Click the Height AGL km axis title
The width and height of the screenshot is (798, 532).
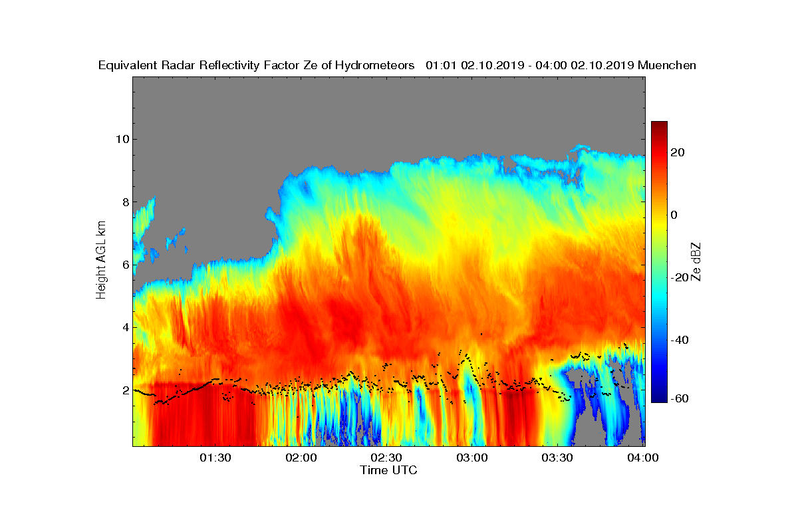[x=101, y=261]
